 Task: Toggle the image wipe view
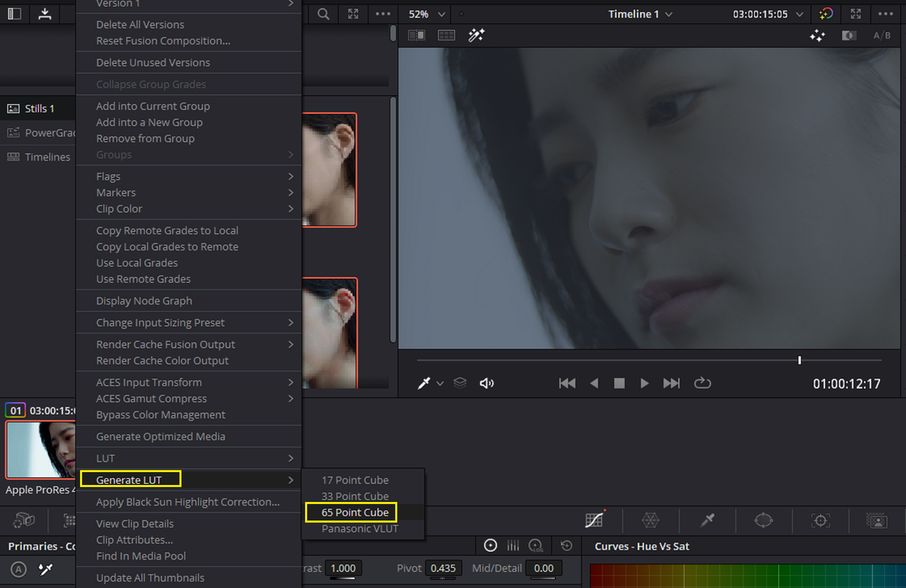pyautogui.click(x=417, y=35)
